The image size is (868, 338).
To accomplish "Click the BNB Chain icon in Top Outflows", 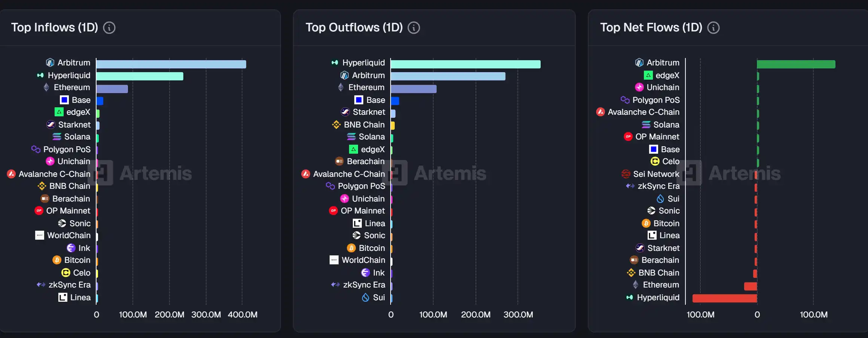I will click(336, 125).
